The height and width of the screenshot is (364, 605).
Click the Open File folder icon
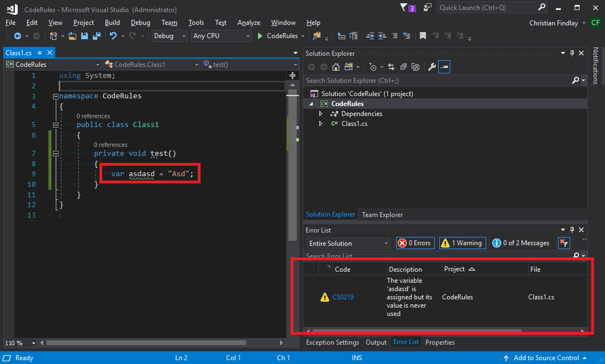point(72,36)
